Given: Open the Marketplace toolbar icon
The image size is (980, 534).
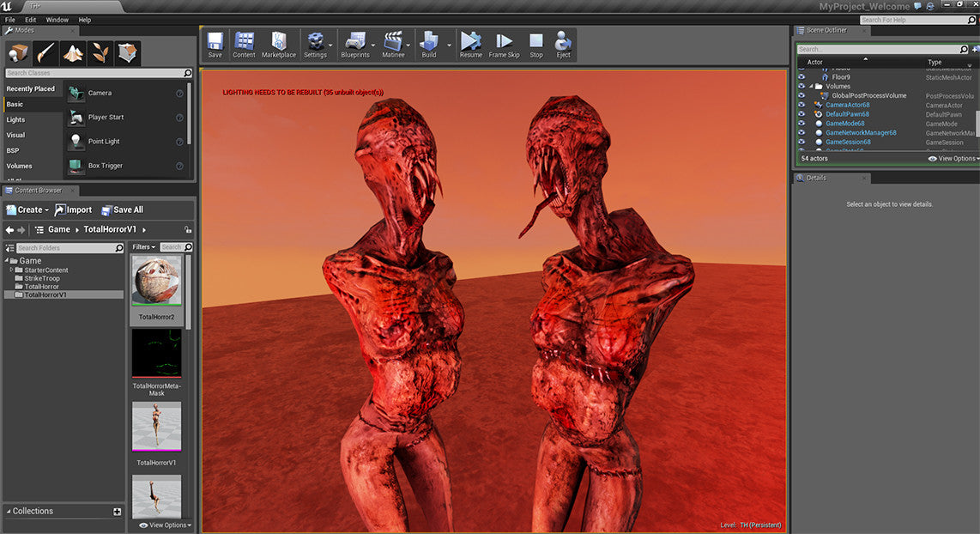Looking at the screenshot, I should tap(279, 45).
